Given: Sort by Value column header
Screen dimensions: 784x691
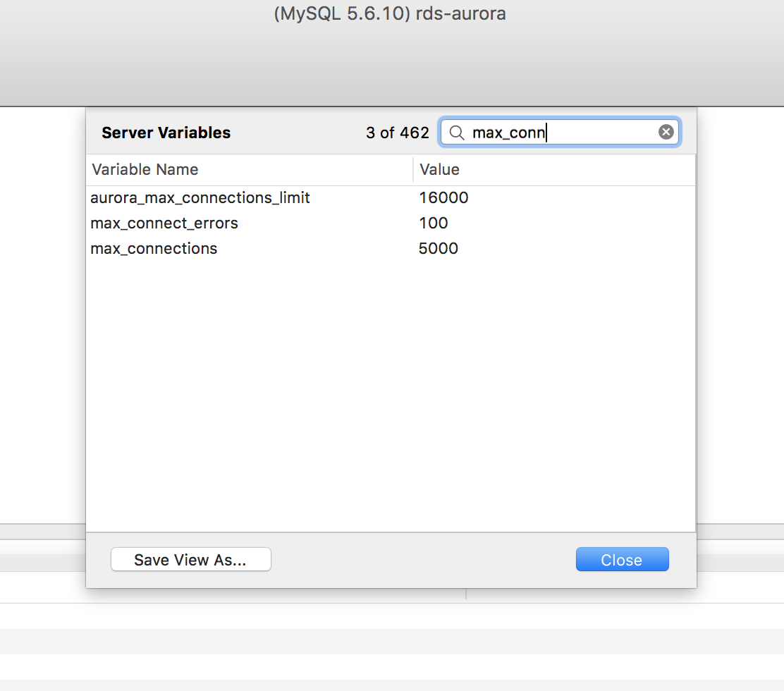Looking at the screenshot, I should click(x=554, y=169).
